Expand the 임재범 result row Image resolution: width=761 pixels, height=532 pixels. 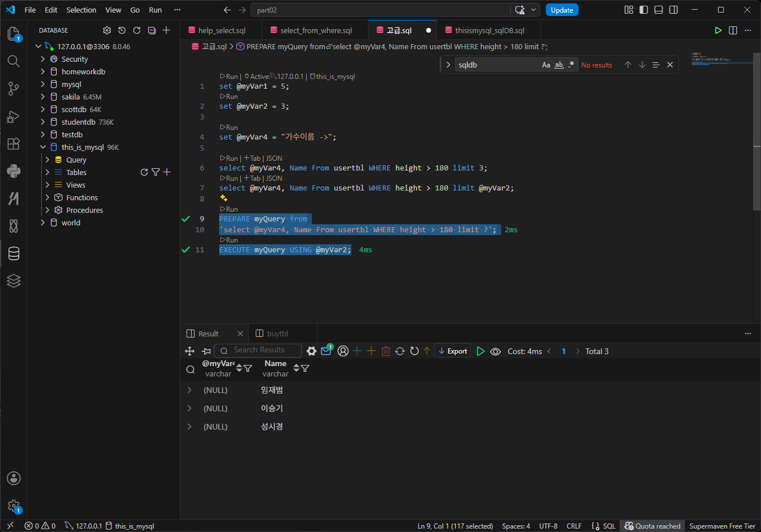pos(189,390)
